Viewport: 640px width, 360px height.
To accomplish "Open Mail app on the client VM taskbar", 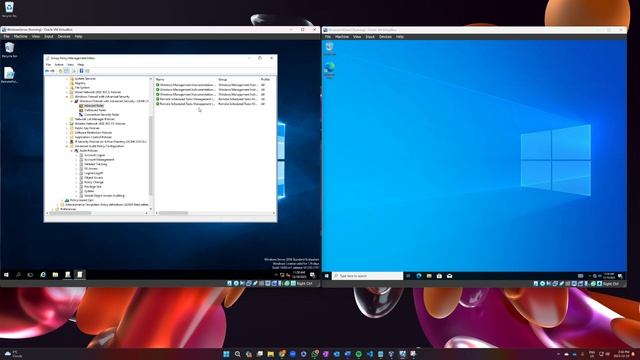I will pyautogui.click(x=449, y=276).
